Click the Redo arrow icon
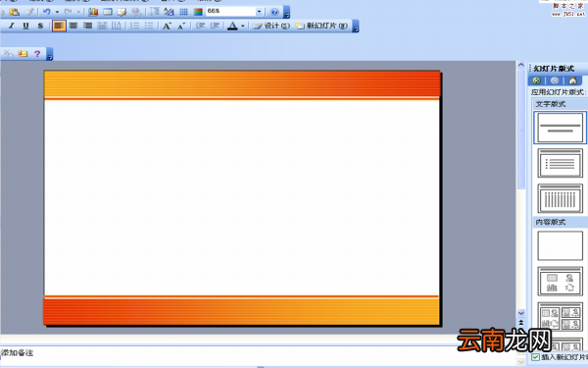 coord(68,12)
